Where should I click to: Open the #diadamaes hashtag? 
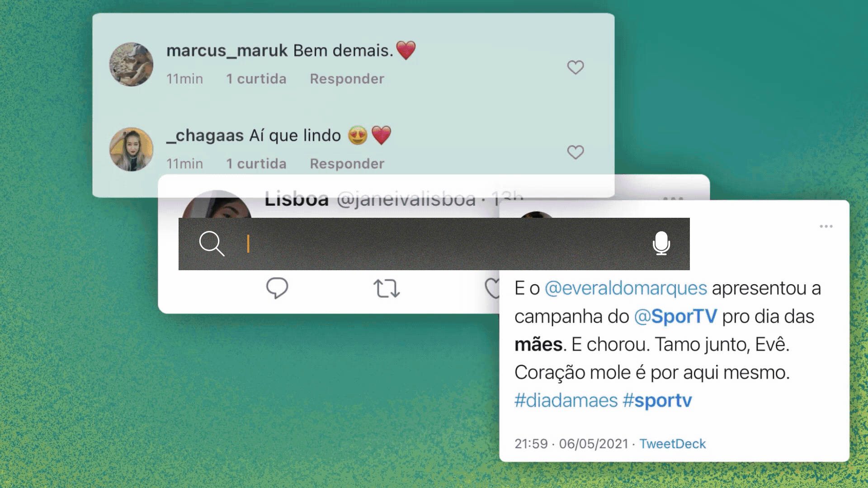click(x=566, y=400)
